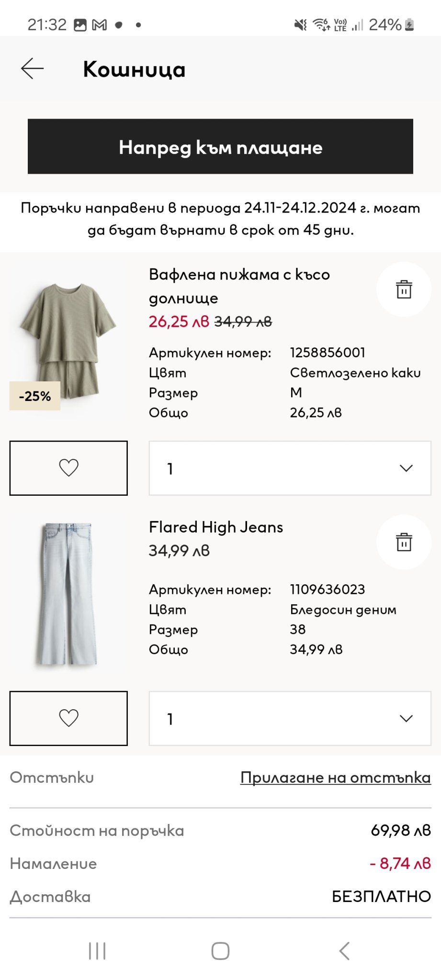Open the Прилагане на отстъпка link
Viewport: 441px width, 980px height.
335,777
